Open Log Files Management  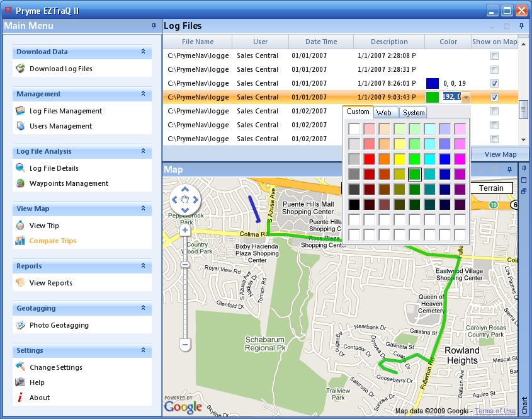coord(65,111)
